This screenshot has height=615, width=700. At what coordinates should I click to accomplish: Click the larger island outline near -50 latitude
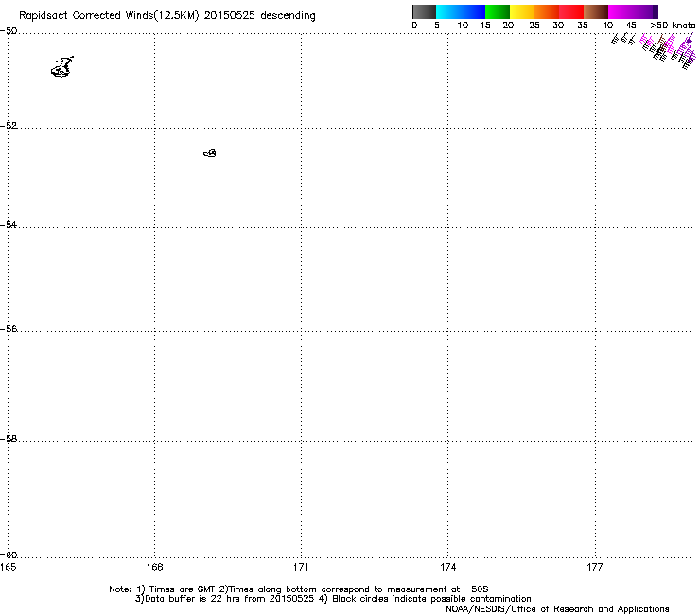pyautogui.click(x=62, y=67)
